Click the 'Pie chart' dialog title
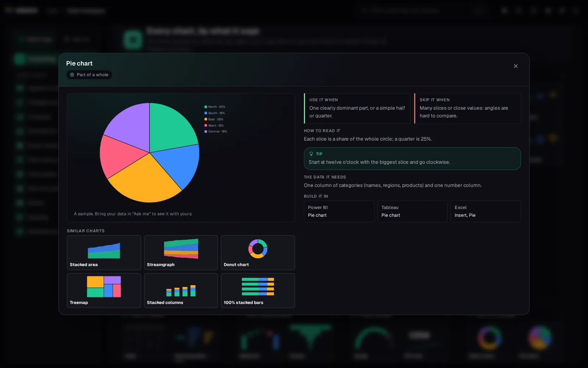Viewport: 588px width, 368px height. click(79, 63)
